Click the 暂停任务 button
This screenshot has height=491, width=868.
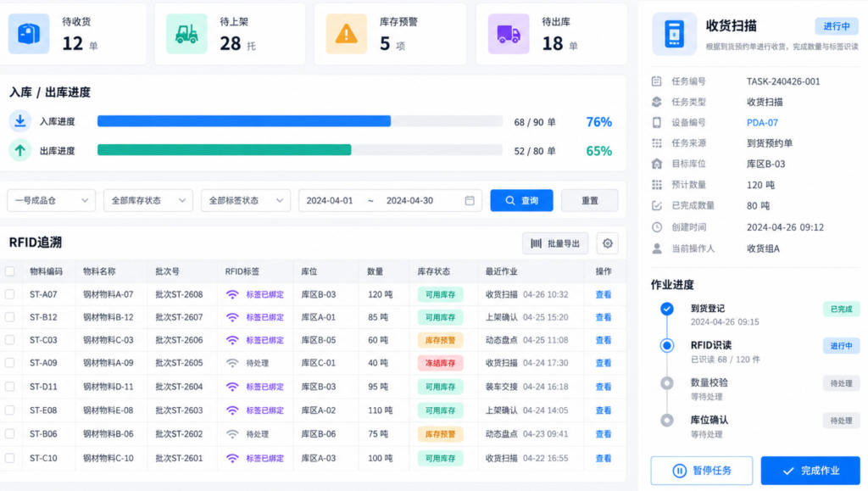click(x=701, y=471)
